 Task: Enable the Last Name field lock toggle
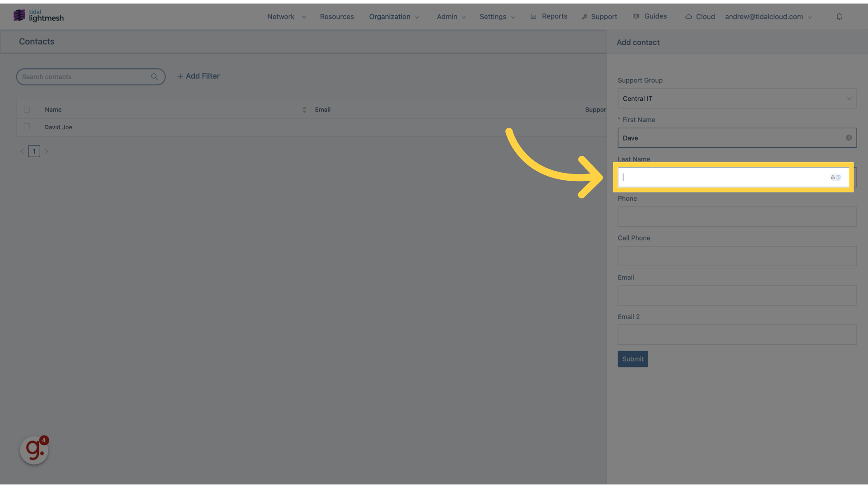[833, 177]
